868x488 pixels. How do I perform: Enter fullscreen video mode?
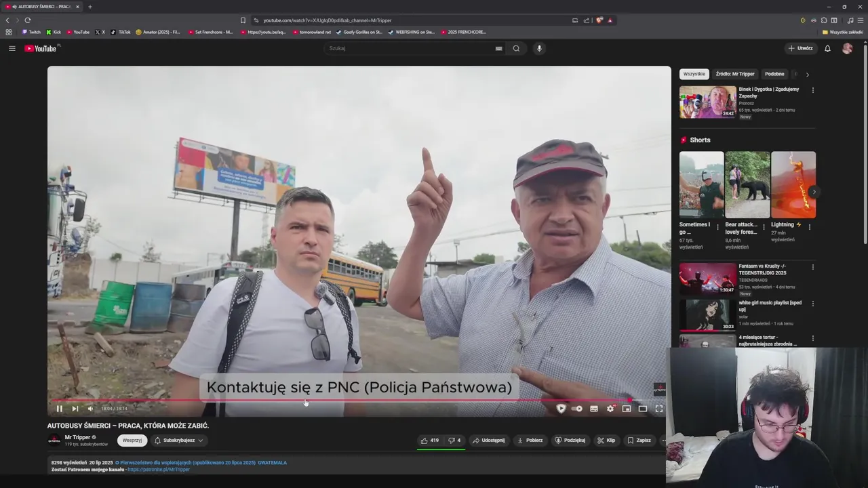coord(658,409)
